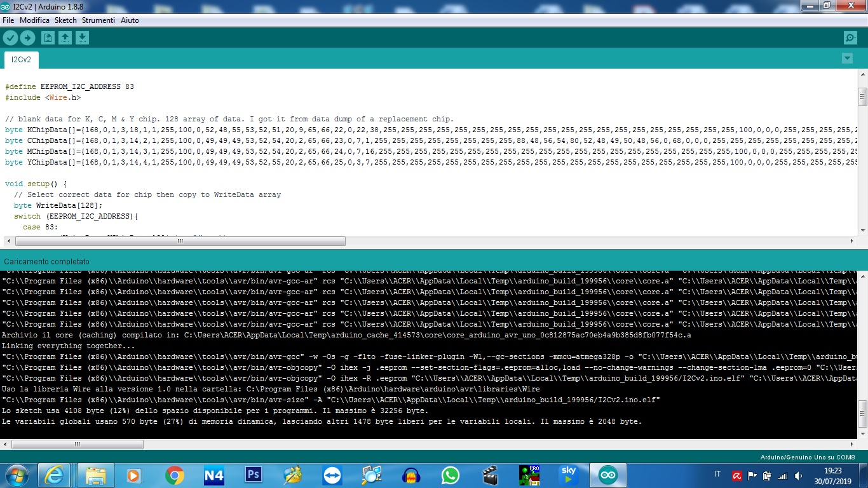868x488 pixels.
Task: Open the clapperboard video app in taskbar
Action: (490, 475)
